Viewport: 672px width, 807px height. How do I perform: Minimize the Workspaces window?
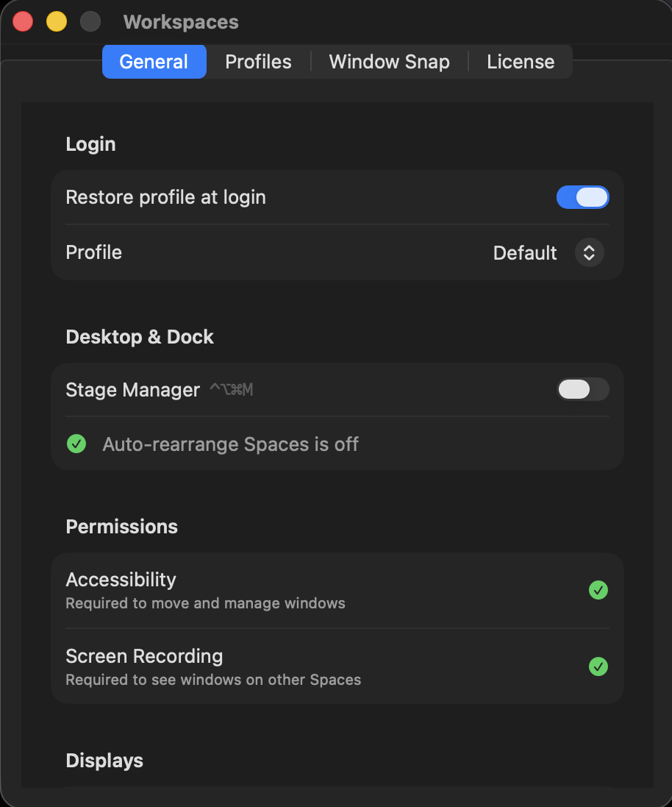pyautogui.click(x=57, y=21)
